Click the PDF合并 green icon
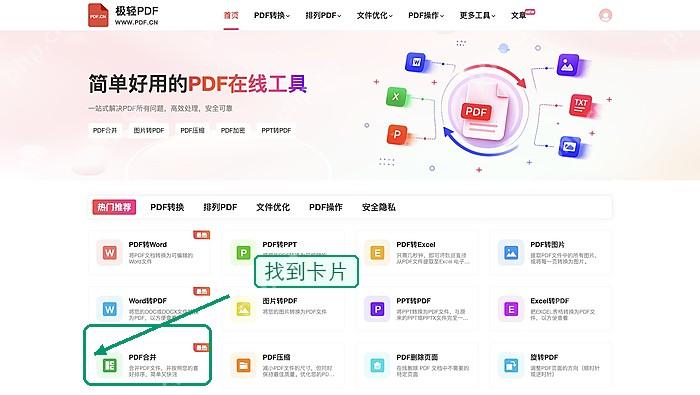Image resolution: width=700 pixels, height=395 pixels. 109,366
